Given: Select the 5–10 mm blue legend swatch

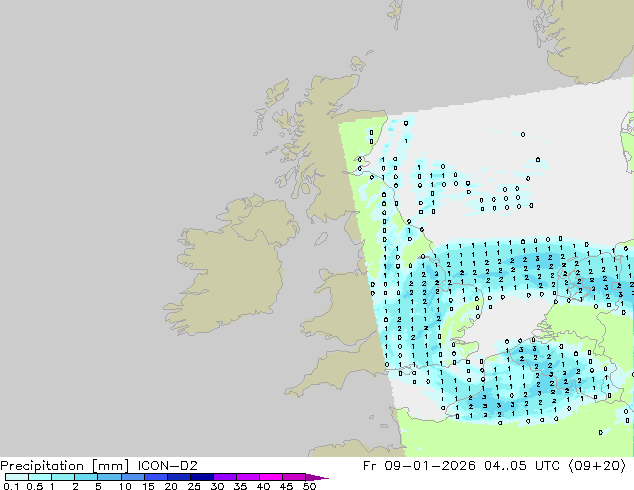Looking at the screenshot, I should point(109,477).
